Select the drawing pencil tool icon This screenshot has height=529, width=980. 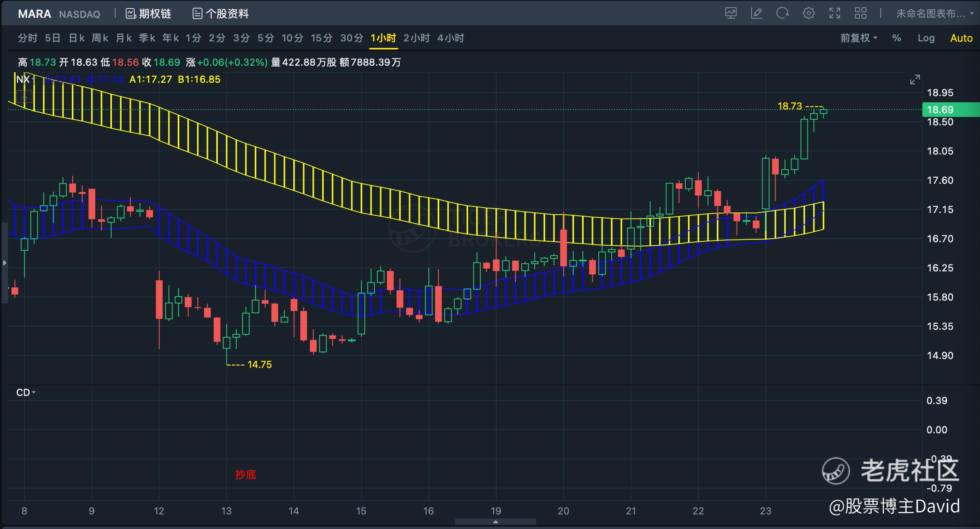(x=756, y=13)
